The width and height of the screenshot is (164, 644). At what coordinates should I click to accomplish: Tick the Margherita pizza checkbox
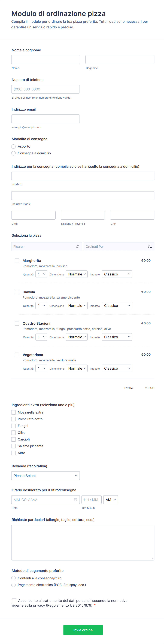(x=17, y=260)
